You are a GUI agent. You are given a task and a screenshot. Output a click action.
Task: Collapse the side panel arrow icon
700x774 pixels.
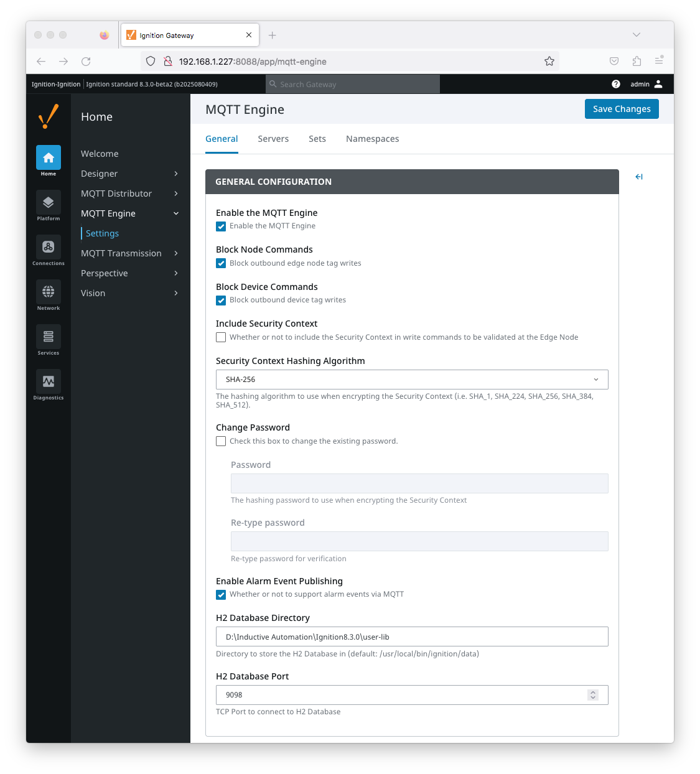tap(639, 177)
